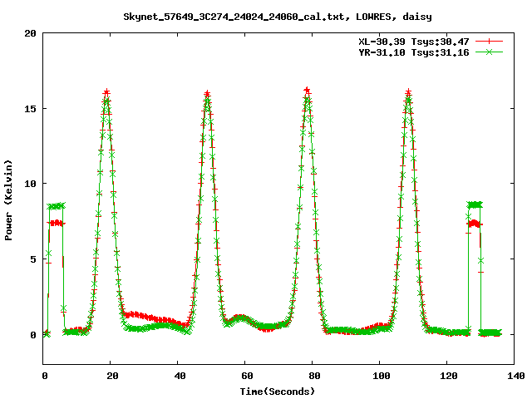Click the first peak top near 20 seconds
532x399 pixels.
tap(107, 92)
